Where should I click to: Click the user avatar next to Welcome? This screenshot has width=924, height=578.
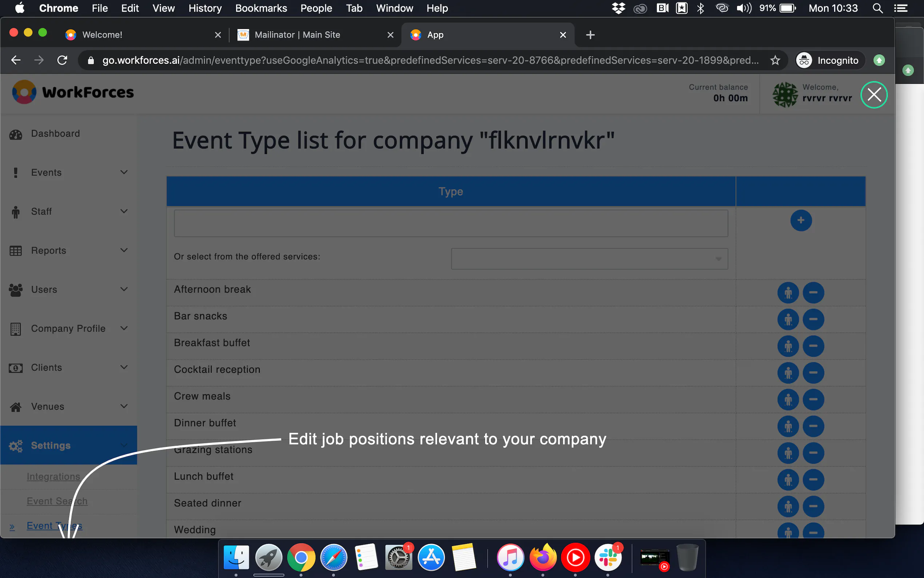click(x=785, y=94)
